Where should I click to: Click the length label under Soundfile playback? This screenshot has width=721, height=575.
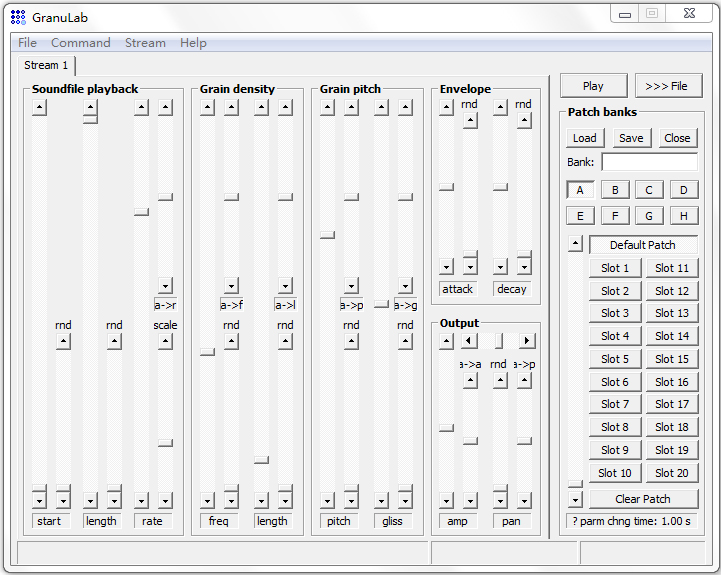point(102,521)
